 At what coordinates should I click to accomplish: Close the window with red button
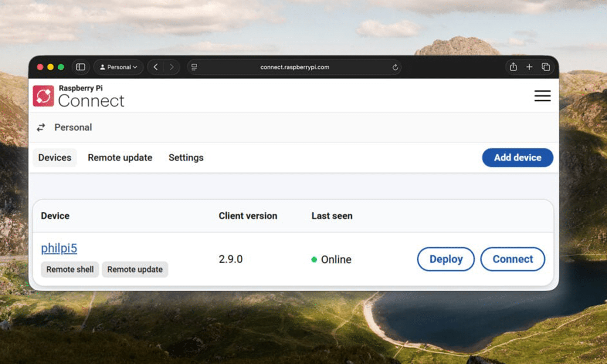pos(40,67)
